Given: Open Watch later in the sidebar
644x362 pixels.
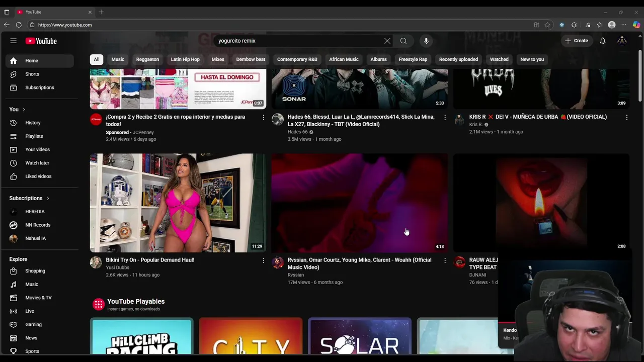Looking at the screenshot, I should point(40,163).
